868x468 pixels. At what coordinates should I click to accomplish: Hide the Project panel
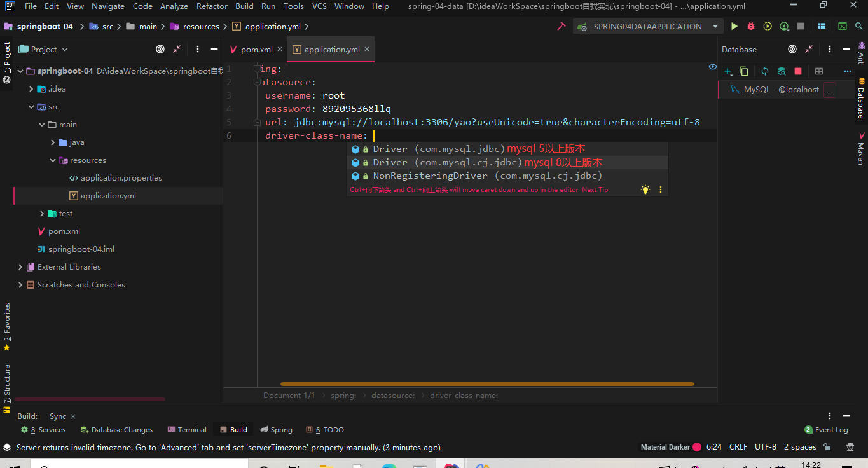click(214, 49)
